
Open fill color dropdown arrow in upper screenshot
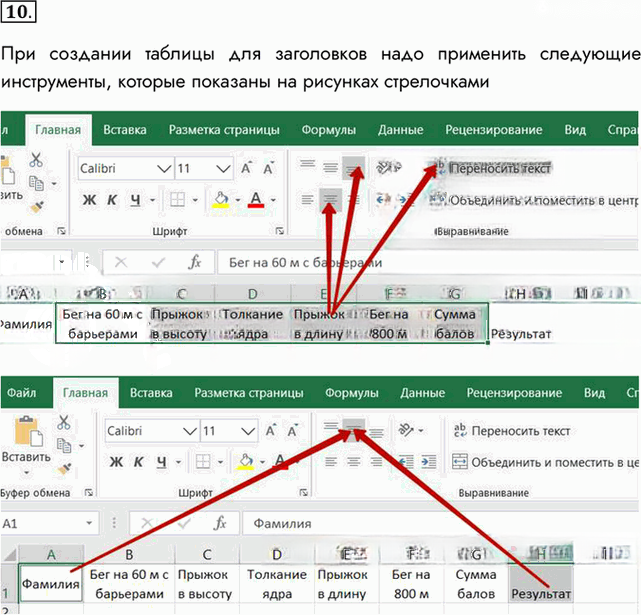pyautogui.click(x=238, y=200)
